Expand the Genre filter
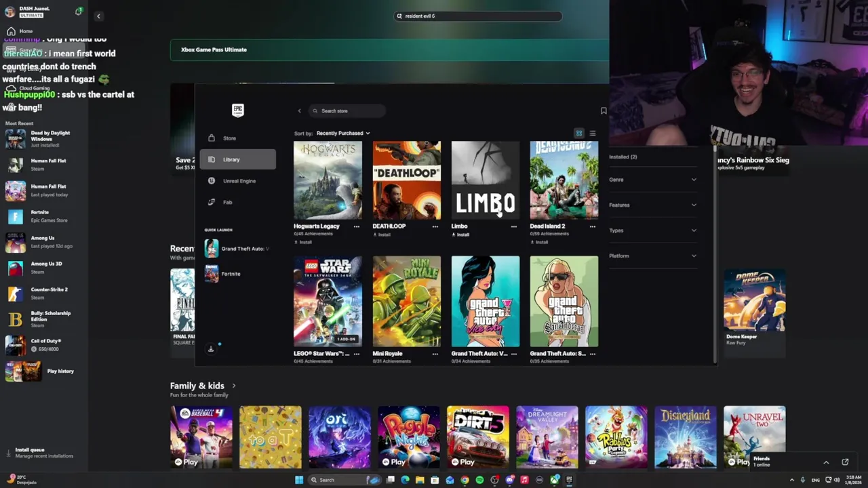Image resolution: width=868 pixels, height=488 pixels. click(652, 180)
